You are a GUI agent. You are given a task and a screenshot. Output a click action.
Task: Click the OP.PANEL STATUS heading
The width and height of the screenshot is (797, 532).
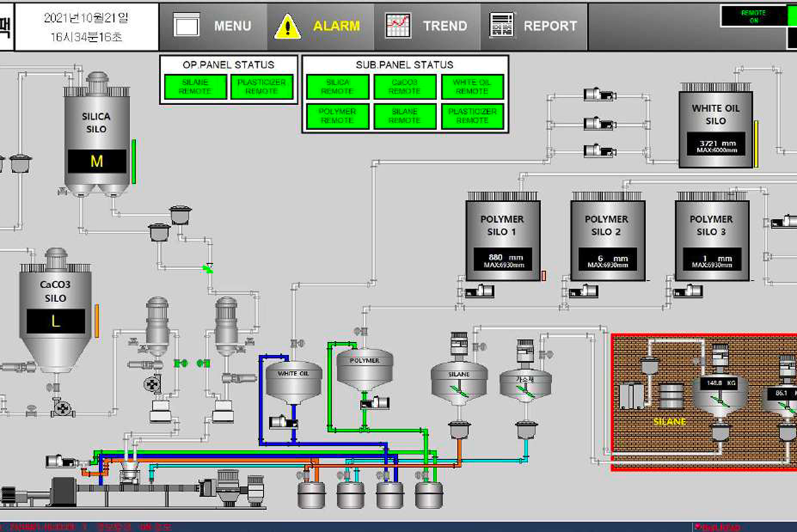click(x=229, y=65)
